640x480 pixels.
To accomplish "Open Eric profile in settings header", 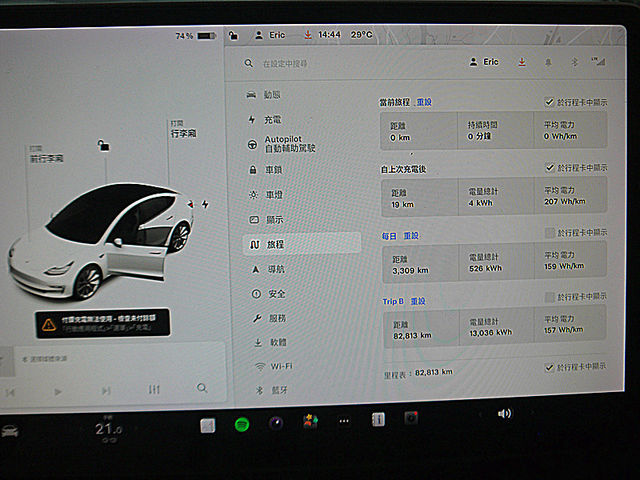I will click(x=484, y=62).
